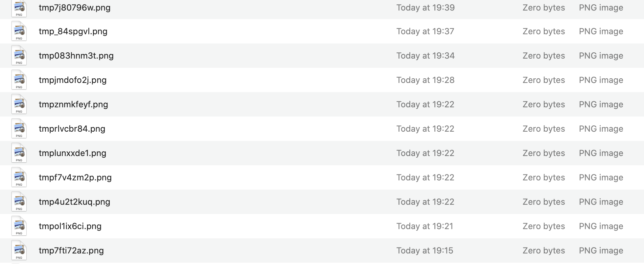Click the icon next to tmpol1ix6ci.png
The width and height of the screenshot is (644, 264).
coord(19,226)
